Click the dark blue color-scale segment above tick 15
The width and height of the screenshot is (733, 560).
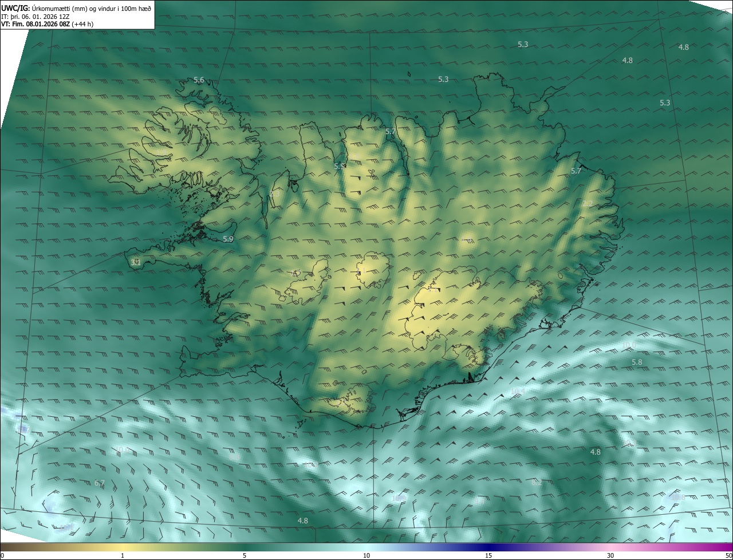click(488, 547)
